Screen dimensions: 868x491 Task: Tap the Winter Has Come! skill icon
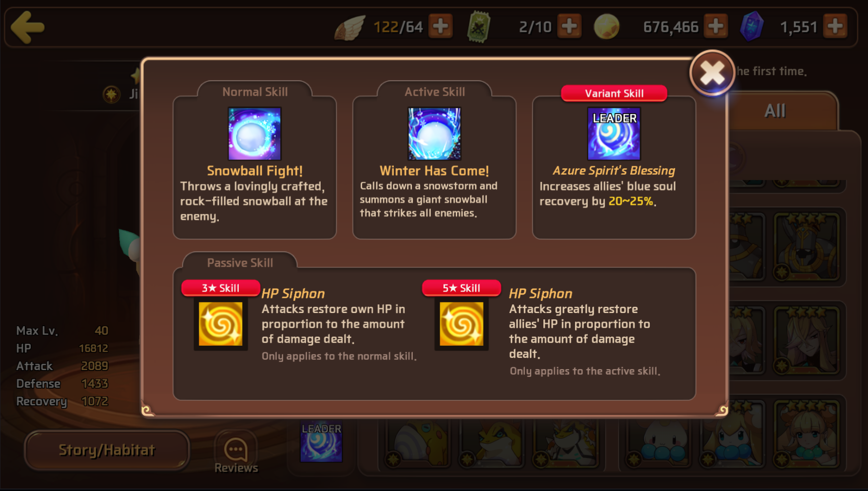434,134
